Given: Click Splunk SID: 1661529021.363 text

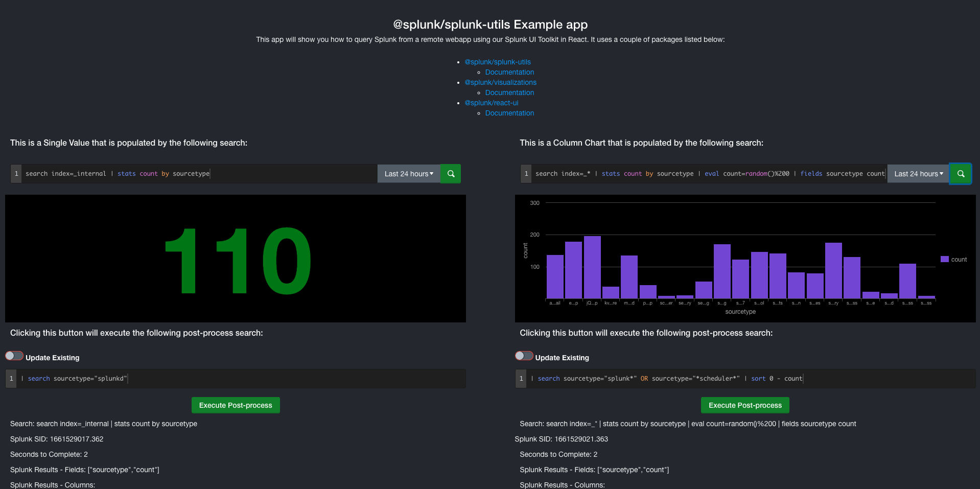Looking at the screenshot, I should click(x=562, y=439).
